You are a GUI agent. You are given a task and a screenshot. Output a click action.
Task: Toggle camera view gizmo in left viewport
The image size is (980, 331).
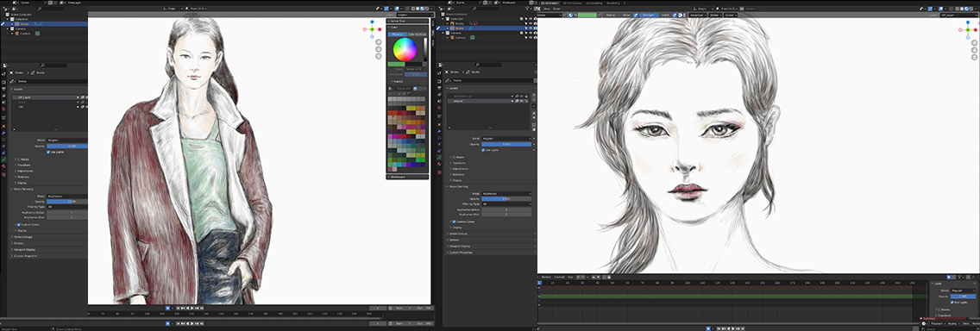click(x=379, y=56)
